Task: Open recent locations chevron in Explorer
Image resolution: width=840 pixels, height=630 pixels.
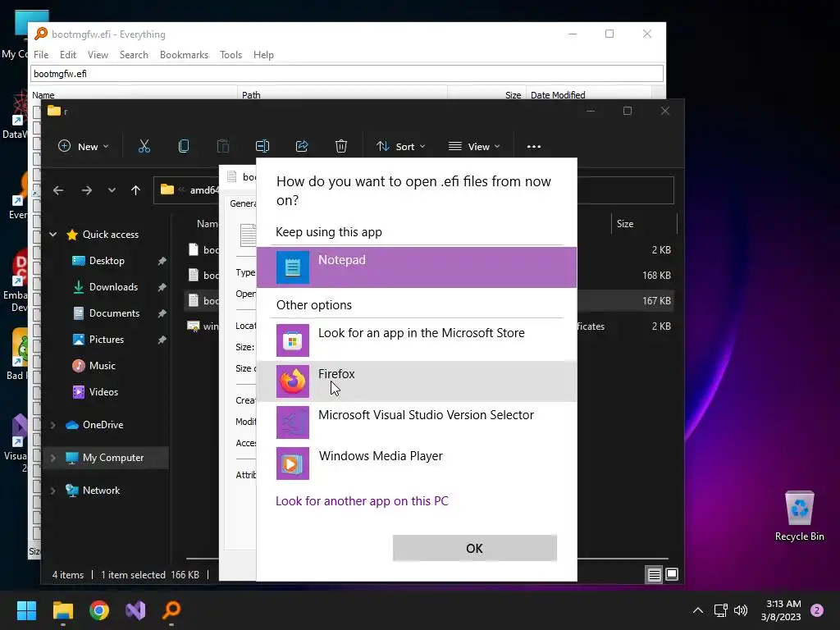Action: tap(112, 190)
